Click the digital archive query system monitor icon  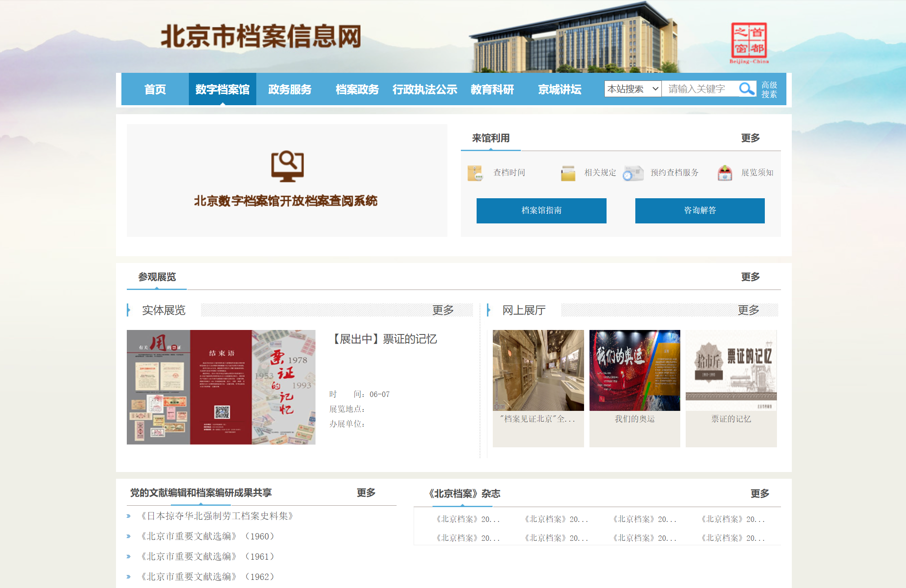click(287, 166)
